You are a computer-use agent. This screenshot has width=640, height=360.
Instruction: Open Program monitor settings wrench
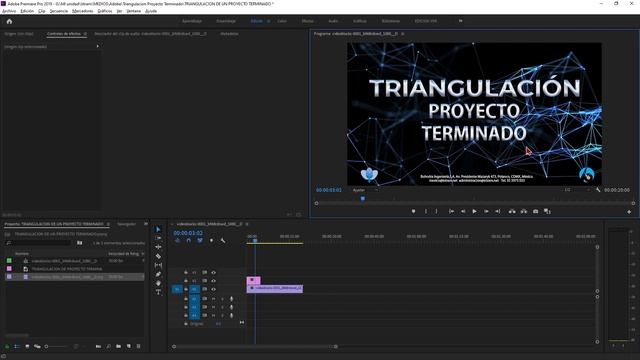pos(598,190)
